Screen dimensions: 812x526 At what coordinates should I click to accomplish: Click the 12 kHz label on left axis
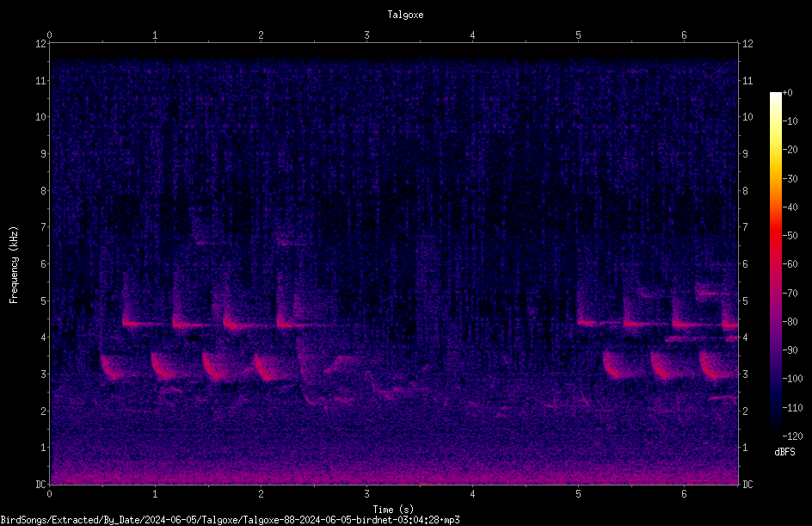[40, 44]
